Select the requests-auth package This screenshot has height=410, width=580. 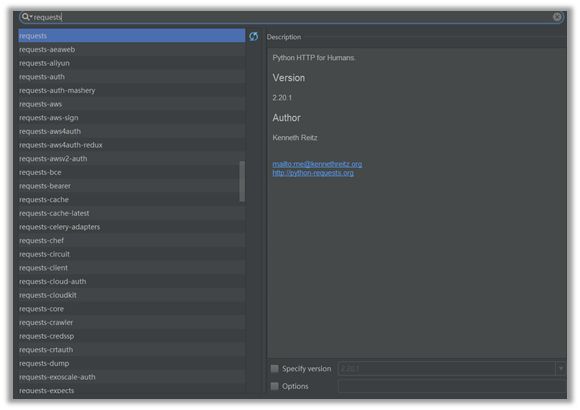pyautogui.click(x=132, y=77)
